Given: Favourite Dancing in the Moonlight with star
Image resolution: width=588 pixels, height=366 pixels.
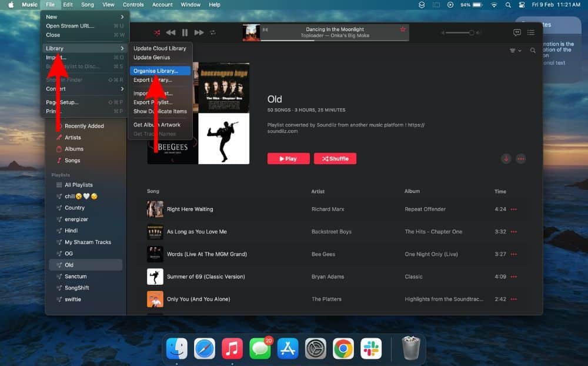Looking at the screenshot, I should pos(403,29).
